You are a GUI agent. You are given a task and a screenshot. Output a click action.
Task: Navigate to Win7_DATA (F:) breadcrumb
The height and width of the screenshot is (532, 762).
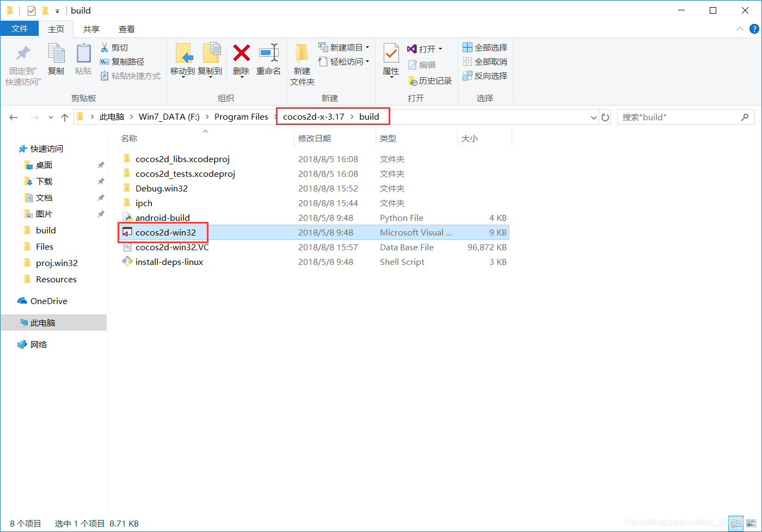pos(169,117)
